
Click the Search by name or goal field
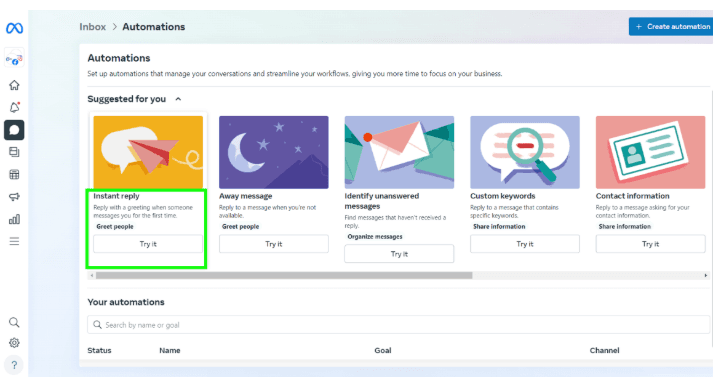[x=399, y=325]
